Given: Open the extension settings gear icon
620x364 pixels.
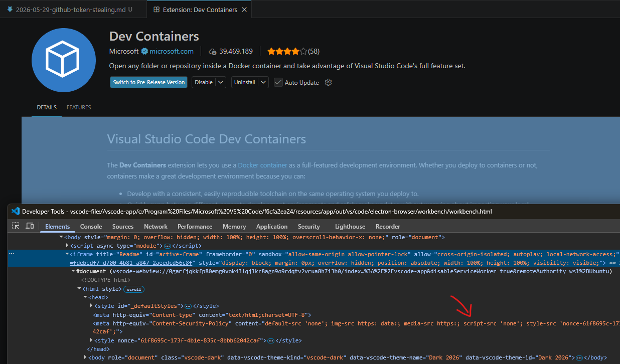Looking at the screenshot, I should pos(329,82).
